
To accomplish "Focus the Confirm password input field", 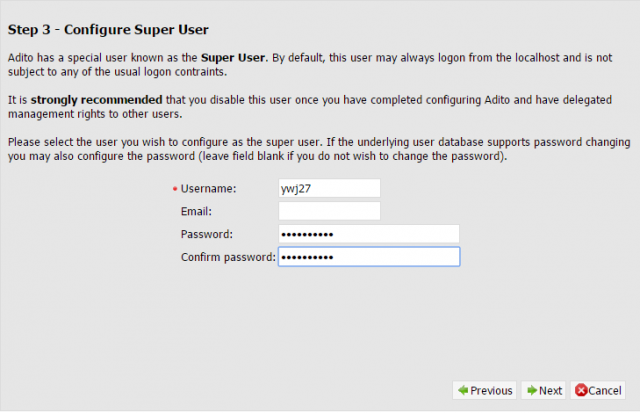I will pos(369,257).
